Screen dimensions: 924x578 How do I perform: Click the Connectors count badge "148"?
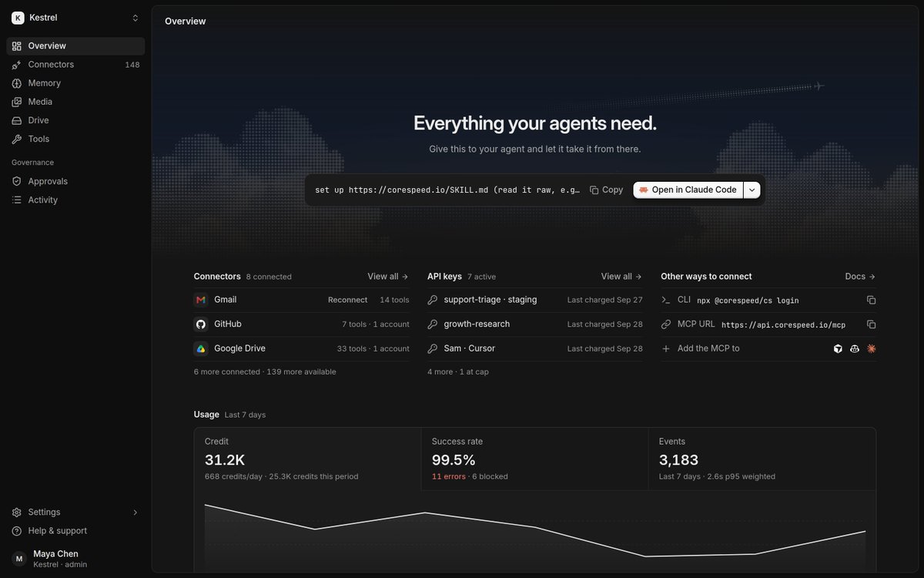[132, 65]
